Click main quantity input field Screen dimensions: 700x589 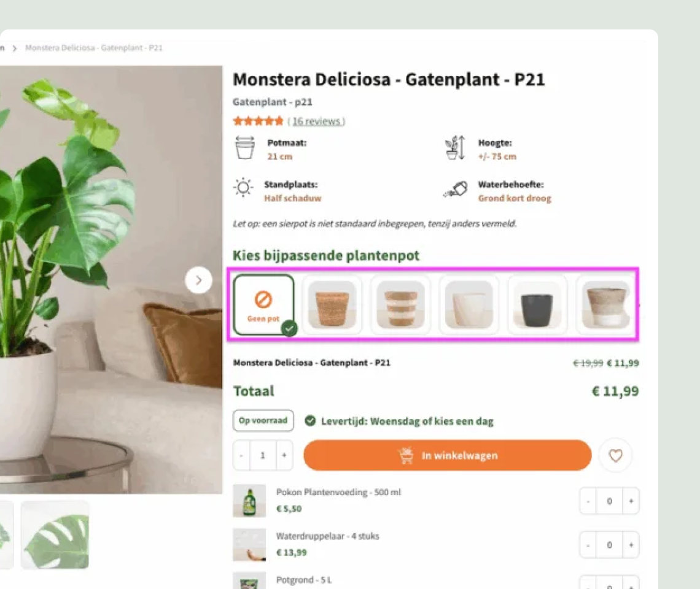263,455
